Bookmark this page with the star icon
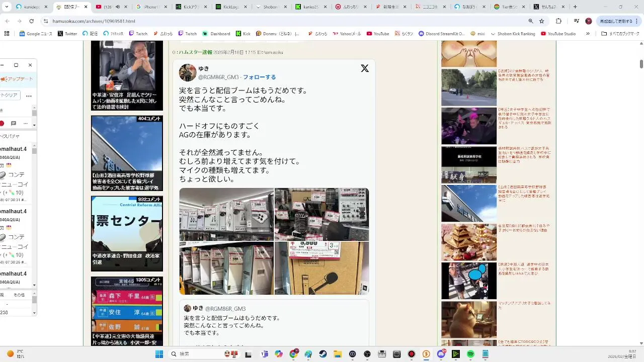This screenshot has height=362, width=644. pos(542,21)
